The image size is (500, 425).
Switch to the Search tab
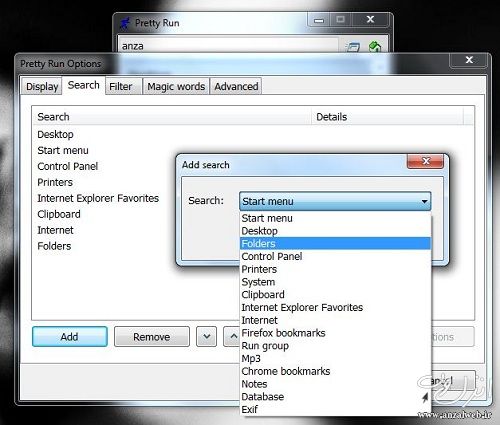pyautogui.click(x=84, y=85)
